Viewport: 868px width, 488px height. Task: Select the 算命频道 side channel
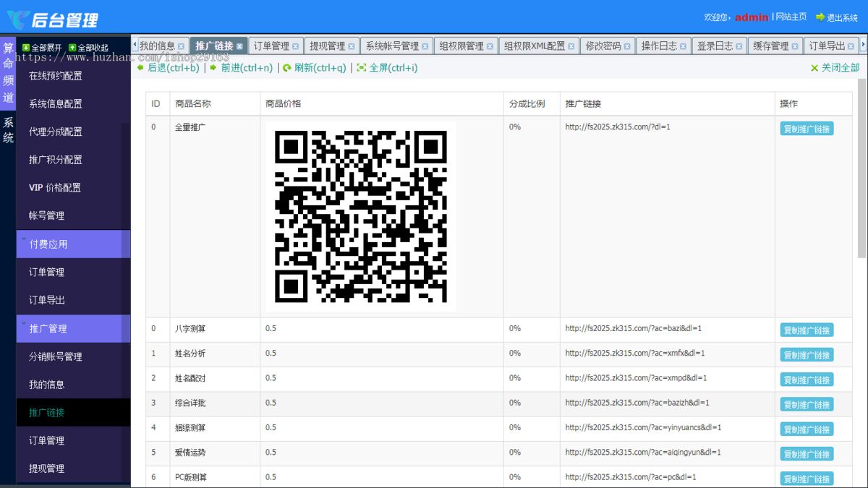click(x=8, y=73)
